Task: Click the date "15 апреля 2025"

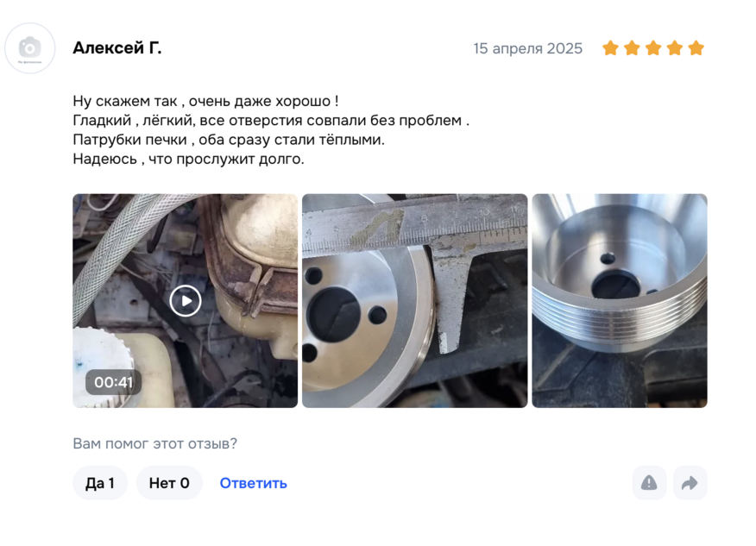Action: click(528, 48)
